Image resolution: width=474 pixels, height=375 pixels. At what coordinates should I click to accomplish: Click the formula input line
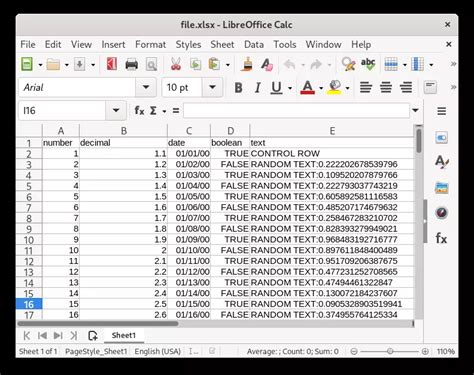click(296, 110)
